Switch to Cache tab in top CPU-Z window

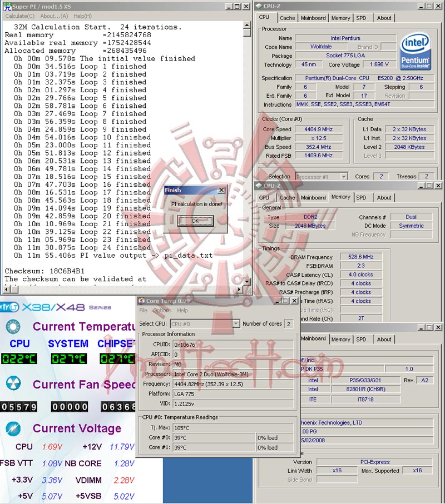tap(288, 18)
